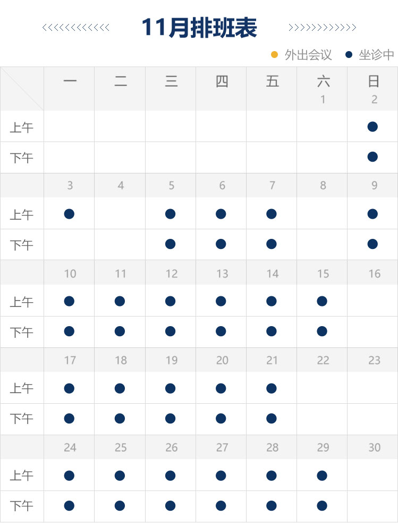Screen dimensions: 398x532
Task: Select the morning dot on November 29
Action: (322, 475)
